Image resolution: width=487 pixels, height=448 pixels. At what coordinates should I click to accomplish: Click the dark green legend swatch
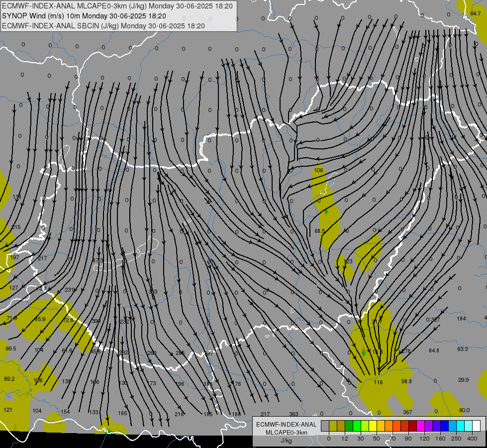349,426
